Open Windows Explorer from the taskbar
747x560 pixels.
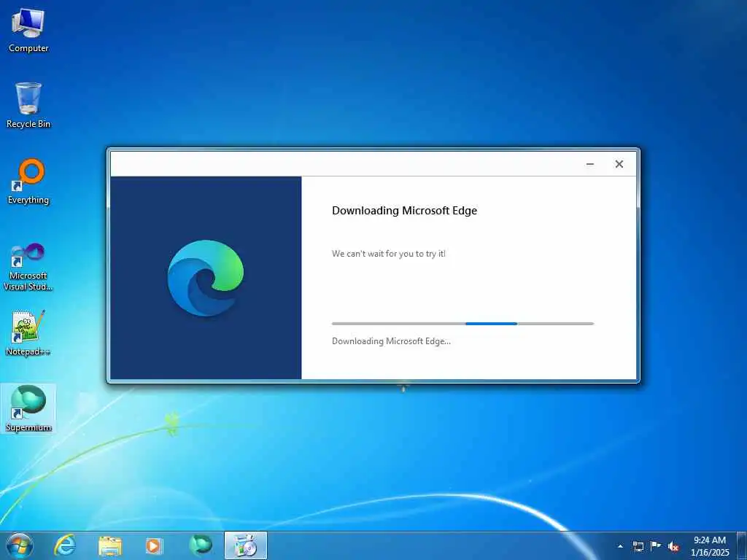click(x=110, y=545)
